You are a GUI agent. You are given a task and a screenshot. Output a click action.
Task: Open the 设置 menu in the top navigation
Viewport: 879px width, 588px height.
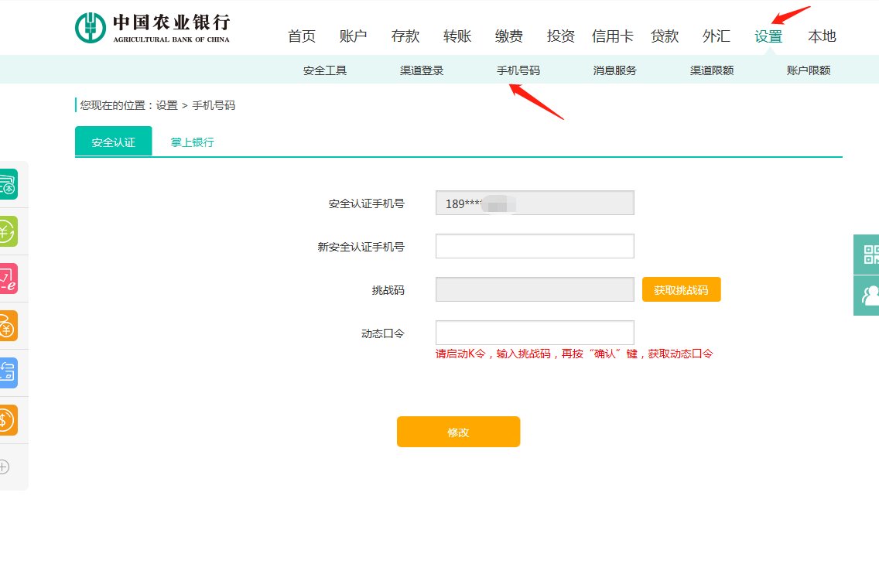[x=768, y=36]
